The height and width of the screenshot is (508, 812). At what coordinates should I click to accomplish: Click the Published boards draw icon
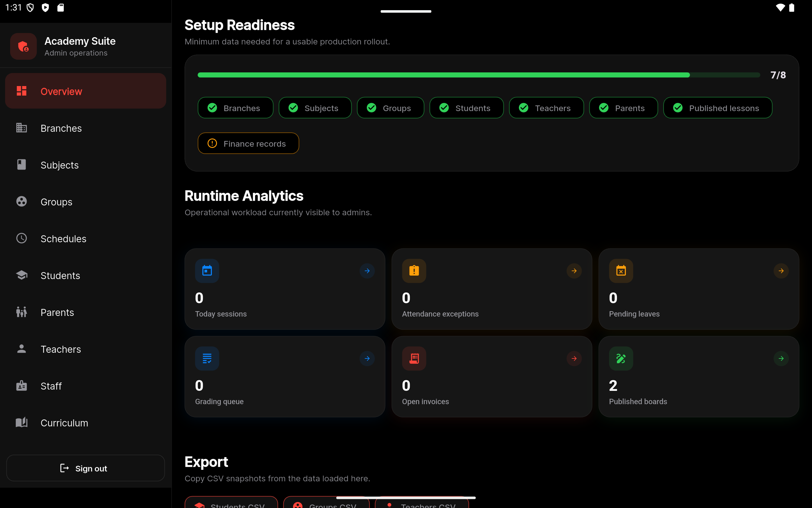coord(621,358)
